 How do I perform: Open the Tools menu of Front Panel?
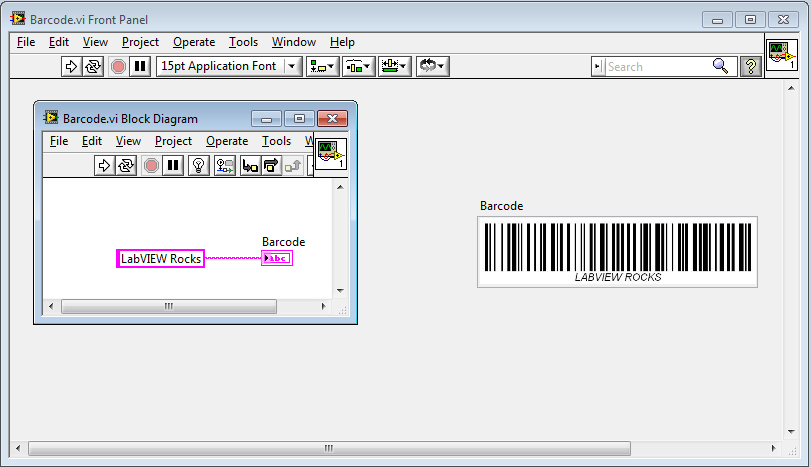pos(244,42)
